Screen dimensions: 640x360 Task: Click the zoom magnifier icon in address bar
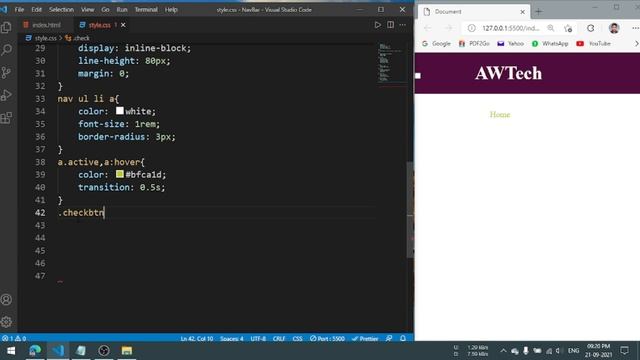[551, 28]
